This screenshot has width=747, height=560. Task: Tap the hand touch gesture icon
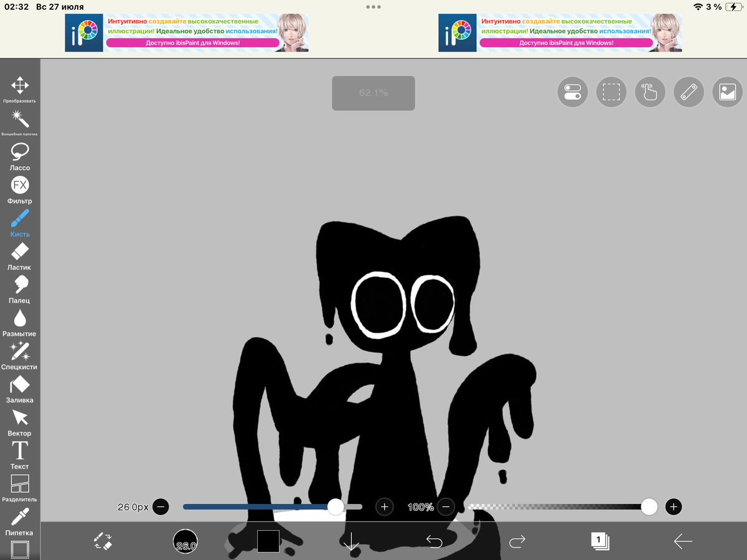point(650,93)
